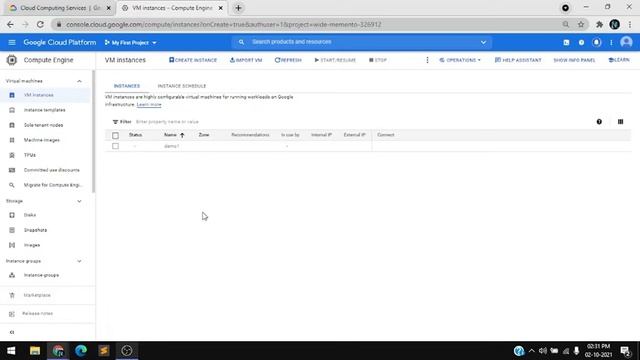Click Create Instance button

click(x=193, y=60)
